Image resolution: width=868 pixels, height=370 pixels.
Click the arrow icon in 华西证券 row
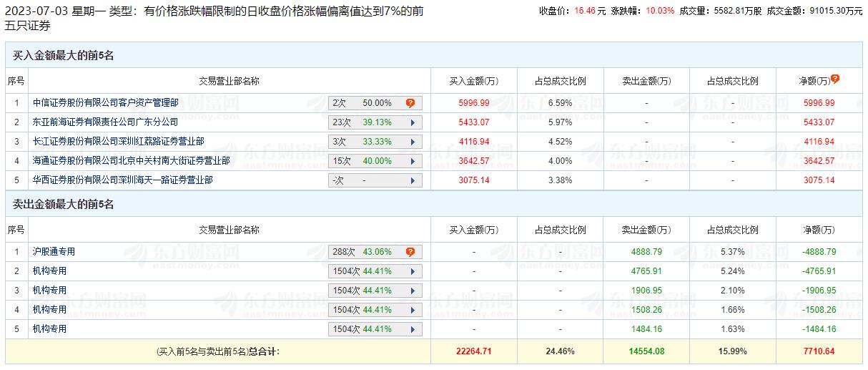click(x=413, y=180)
